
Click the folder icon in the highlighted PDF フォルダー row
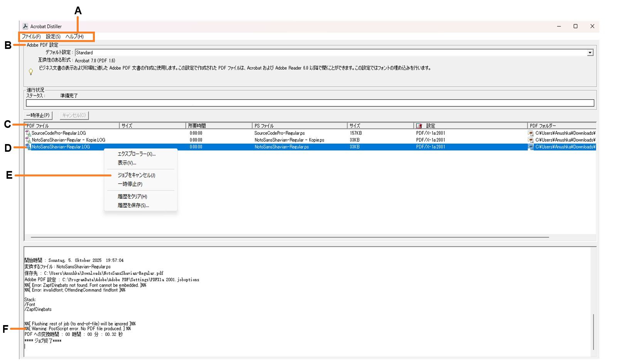[x=531, y=147]
